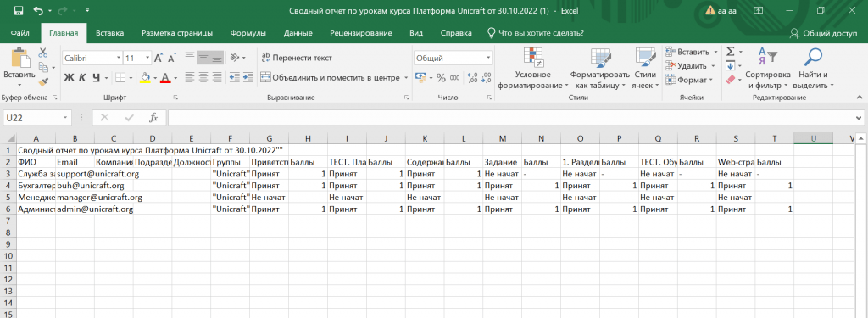Screen dimensions: 868x318
Task: Open the Вид tab
Action: (416, 33)
